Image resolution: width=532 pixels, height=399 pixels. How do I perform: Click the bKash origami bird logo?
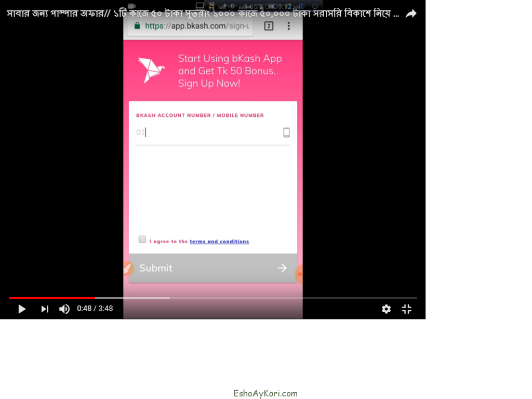point(151,70)
